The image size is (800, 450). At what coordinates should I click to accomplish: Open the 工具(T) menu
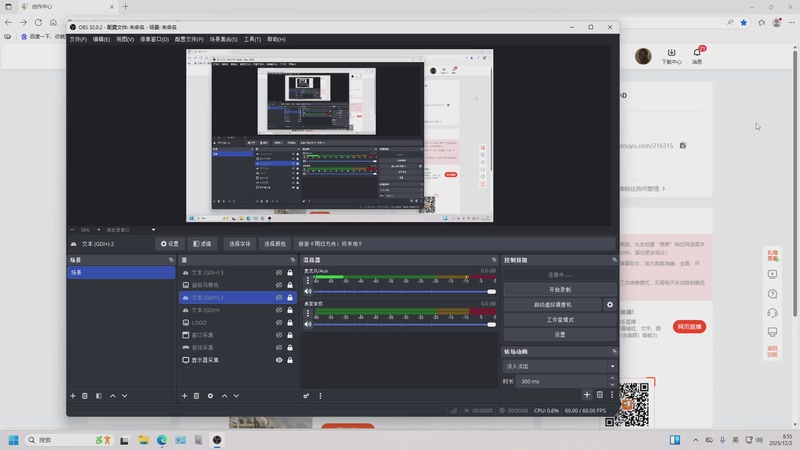(252, 39)
